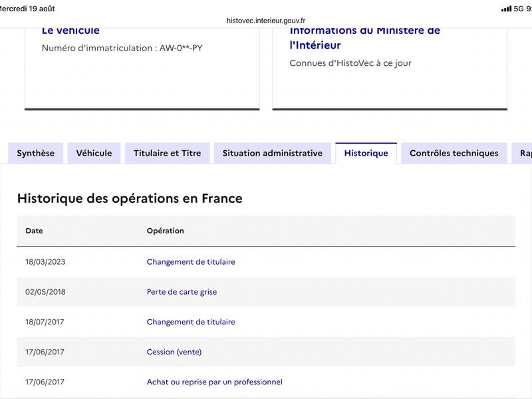Viewport: 532px width, 399px height.
Task: Click the Opération column header
Action: click(165, 231)
